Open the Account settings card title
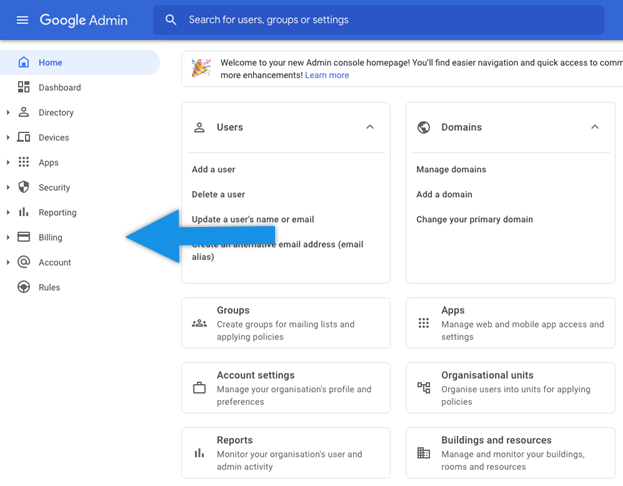This screenshot has width=623, height=486. click(x=255, y=375)
